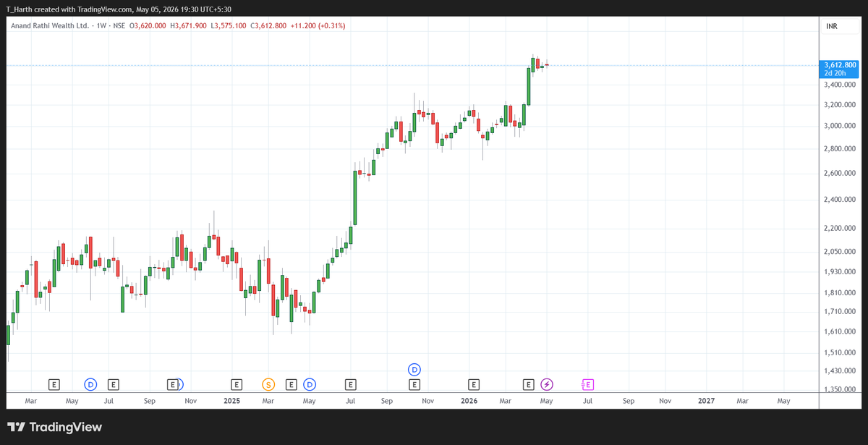Image resolution: width=868 pixels, height=445 pixels.
Task: Click the Mar label just after 2025
Action: tap(268, 400)
